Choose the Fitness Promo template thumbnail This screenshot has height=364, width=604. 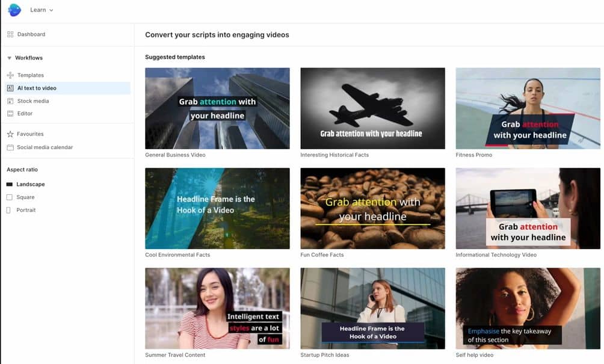528,108
